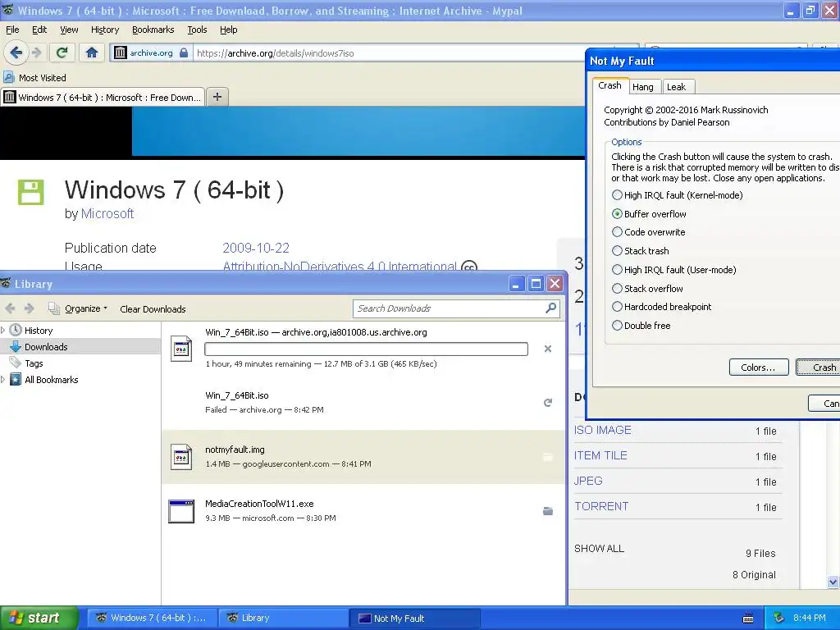Click the MediaCreationToolW11.exe file icon
The width and height of the screenshot is (840, 630).
pyautogui.click(x=181, y=511)
